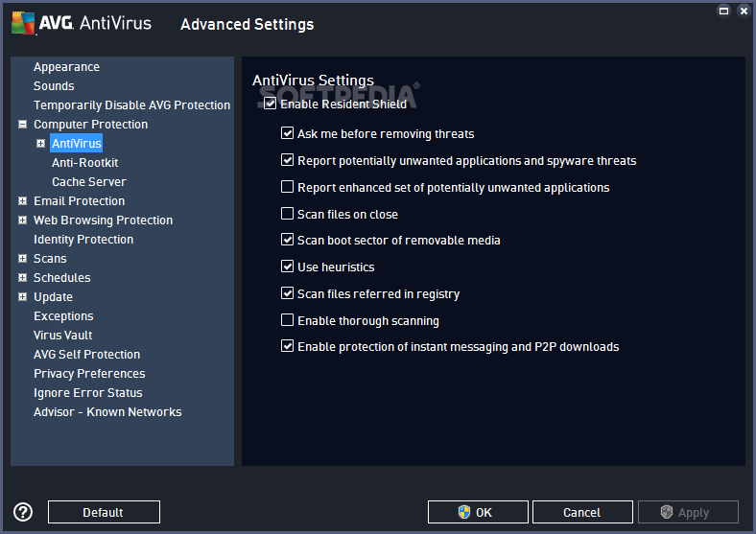
Task: Click the OK button
Action: (x=478, y=512)
